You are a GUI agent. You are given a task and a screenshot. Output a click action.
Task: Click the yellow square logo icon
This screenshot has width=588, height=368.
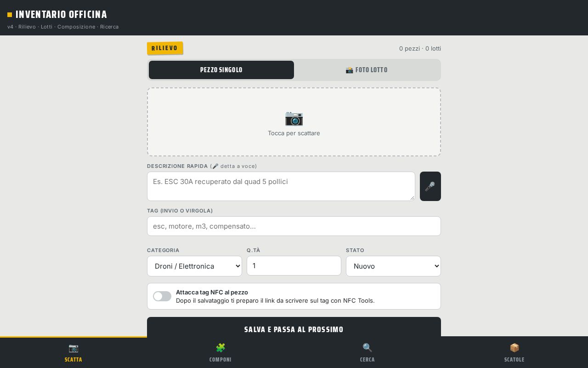click(10, 15)
